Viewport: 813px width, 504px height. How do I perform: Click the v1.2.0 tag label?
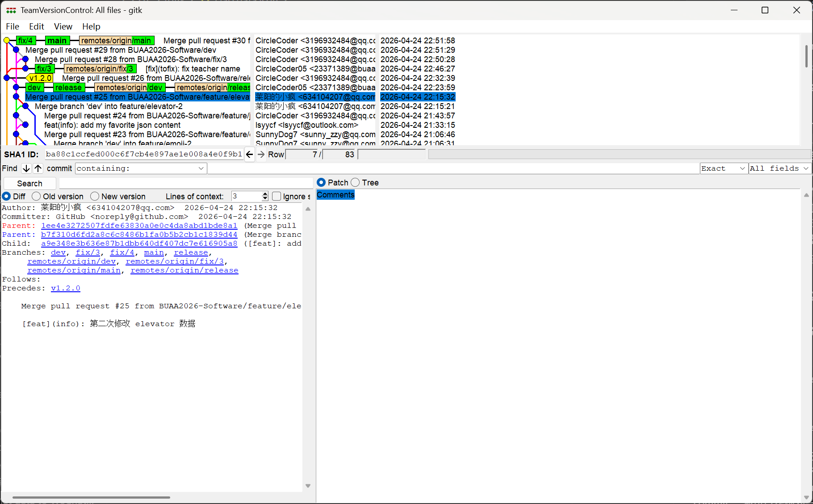click(40, 78)
